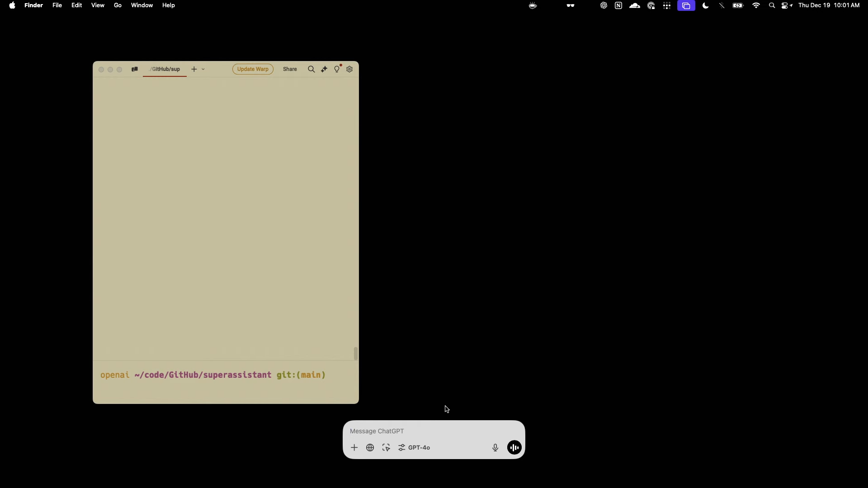The width and height of the screenshot is (868, 488).
Task: Open Warp AI sparkles icon
Action: tap(324, 69)
